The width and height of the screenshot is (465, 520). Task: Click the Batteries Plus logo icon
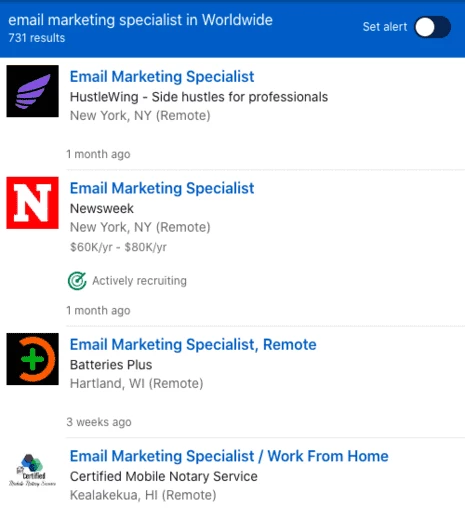32,359
